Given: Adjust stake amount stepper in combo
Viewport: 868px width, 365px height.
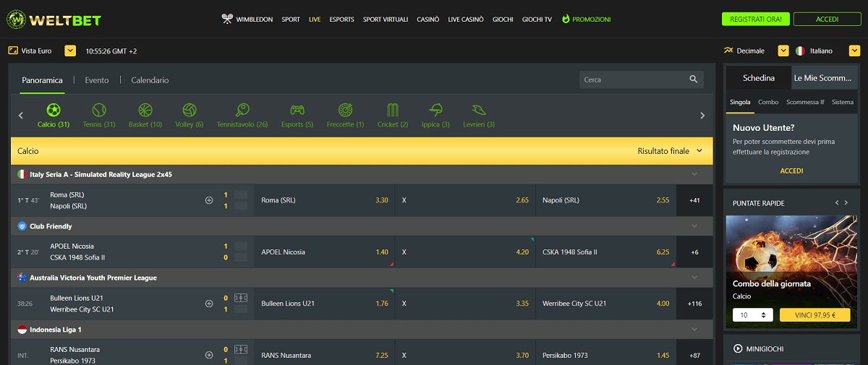Looking at the screenshot, I should click(765, 315).
